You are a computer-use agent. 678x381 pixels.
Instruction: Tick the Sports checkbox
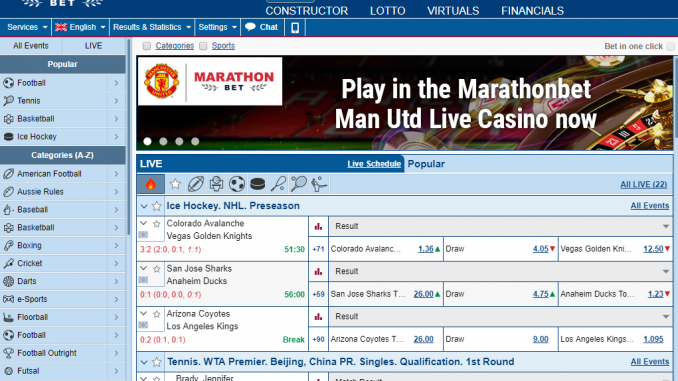pyautogui.click(x=203, y=46)
